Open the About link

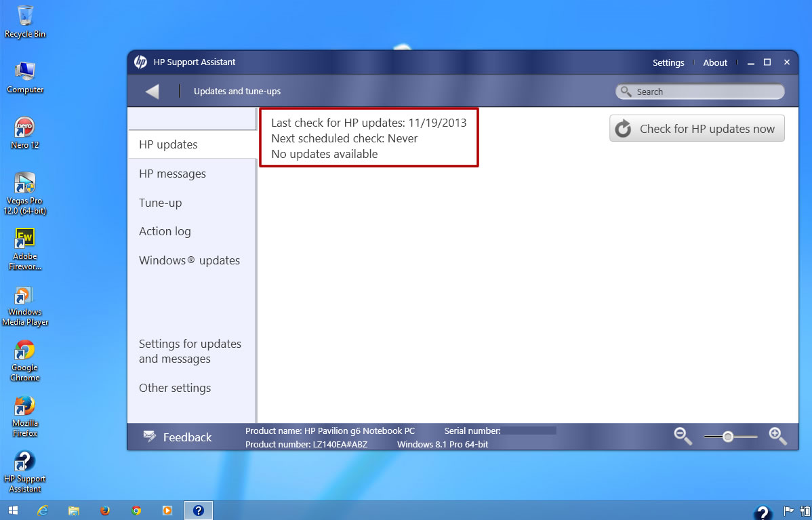point(714,62)
